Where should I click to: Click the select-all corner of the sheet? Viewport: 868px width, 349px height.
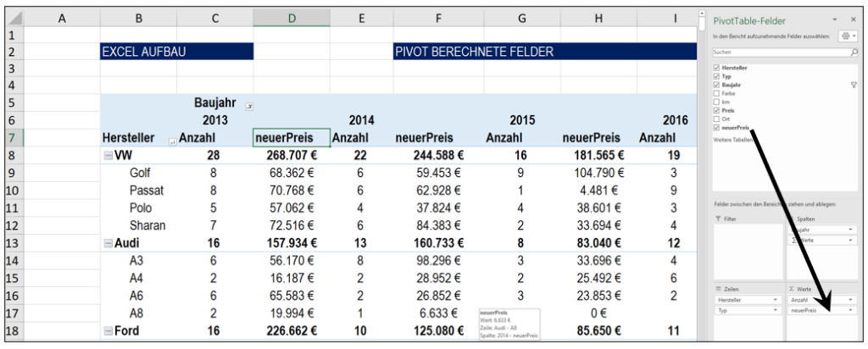point(14,19)
